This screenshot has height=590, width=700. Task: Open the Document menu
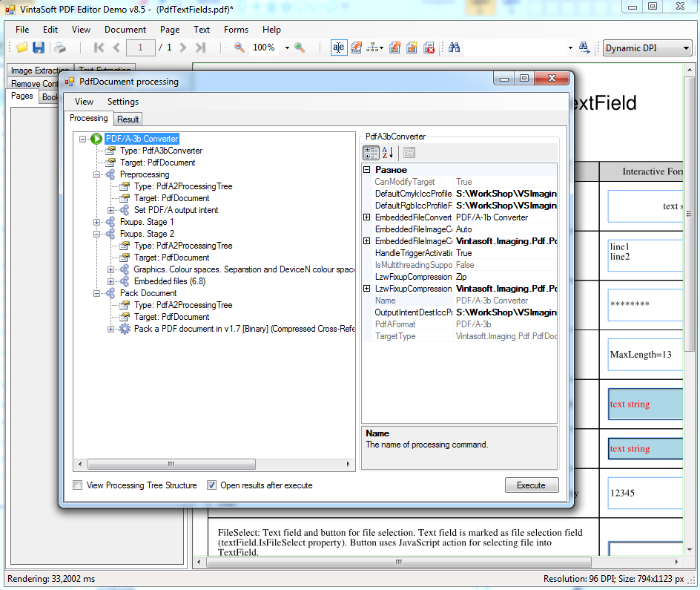tap(125, 30)
